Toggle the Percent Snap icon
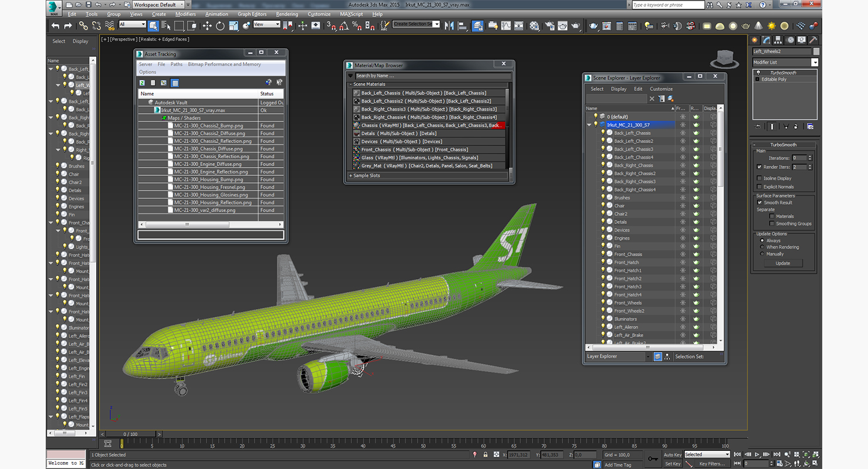The height and width of the screenshot is (469, 868). click(357, 25)
